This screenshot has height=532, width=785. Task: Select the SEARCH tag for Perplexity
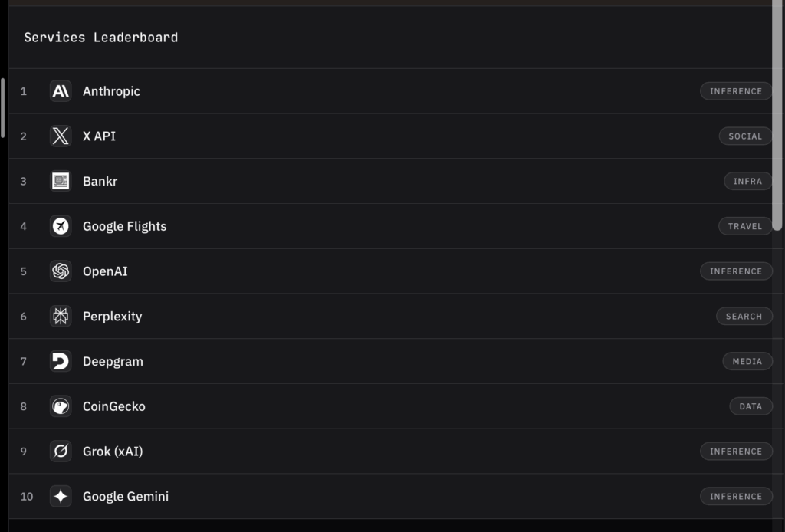(x=744, y=317)
